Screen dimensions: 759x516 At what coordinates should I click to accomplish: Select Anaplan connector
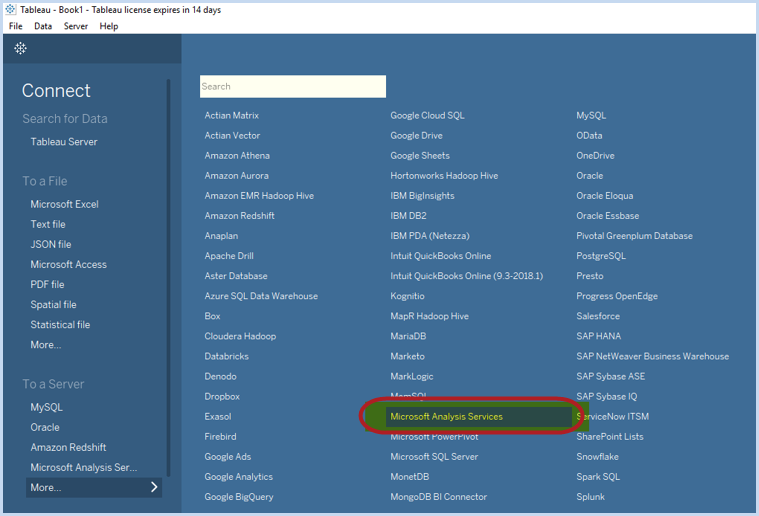click(221, 236)
